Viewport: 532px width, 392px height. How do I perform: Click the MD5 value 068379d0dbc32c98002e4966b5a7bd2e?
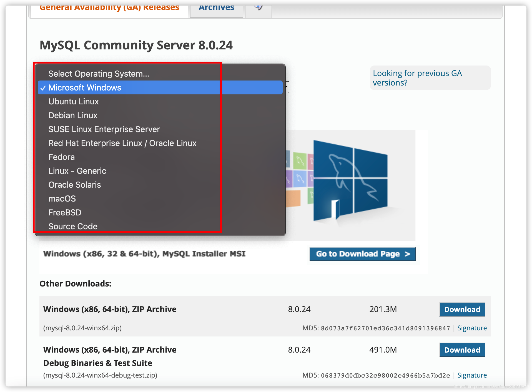(x=385, y=376)
